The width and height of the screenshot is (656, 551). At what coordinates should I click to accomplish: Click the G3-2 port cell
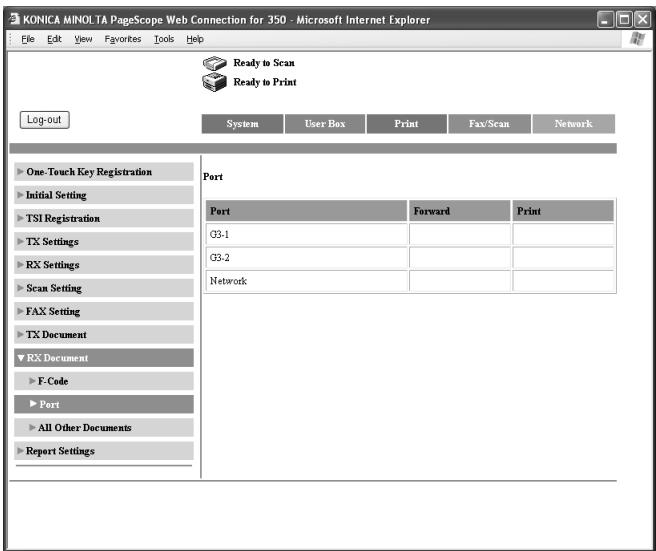click(306, 258)
